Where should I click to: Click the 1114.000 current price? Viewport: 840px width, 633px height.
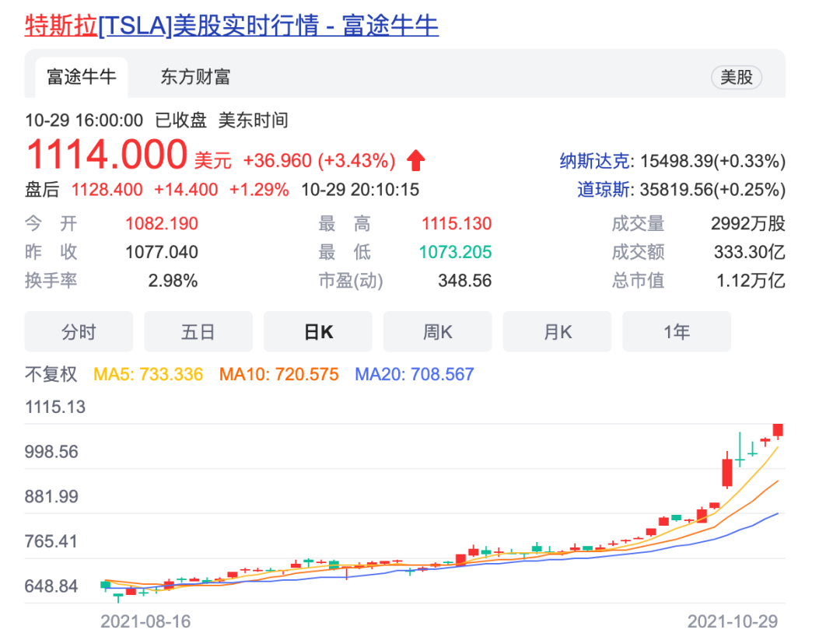[107, 155]
